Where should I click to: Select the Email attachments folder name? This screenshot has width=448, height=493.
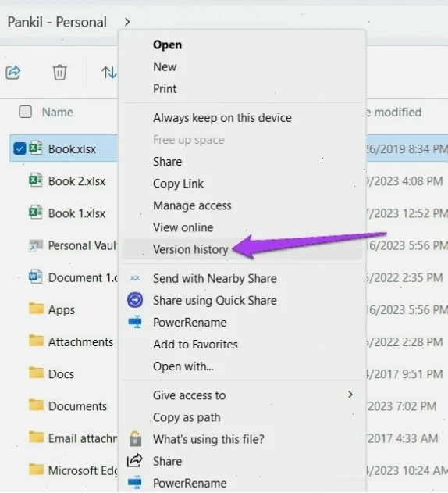coord(82,438)
